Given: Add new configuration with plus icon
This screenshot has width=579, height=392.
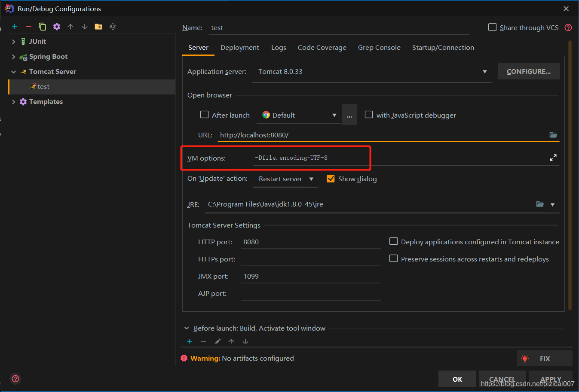Looking at the screenshot, I should click(x=15, y=27).
